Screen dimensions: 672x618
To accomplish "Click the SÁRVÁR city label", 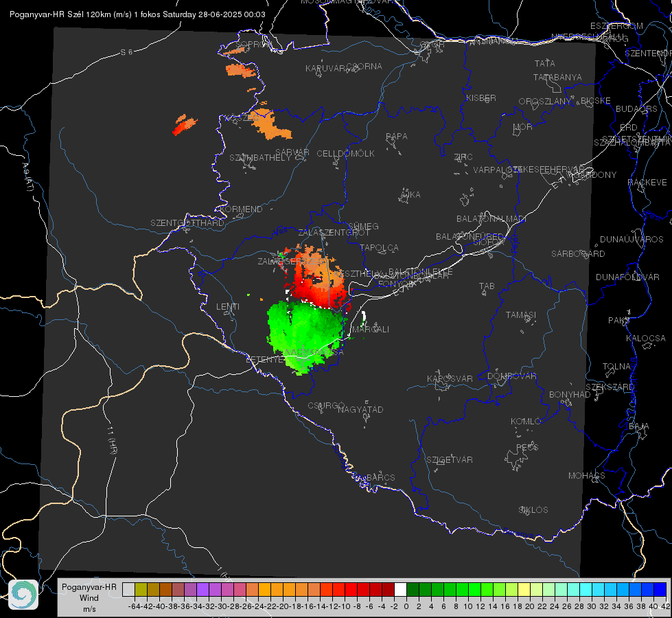I will (292, 152).
